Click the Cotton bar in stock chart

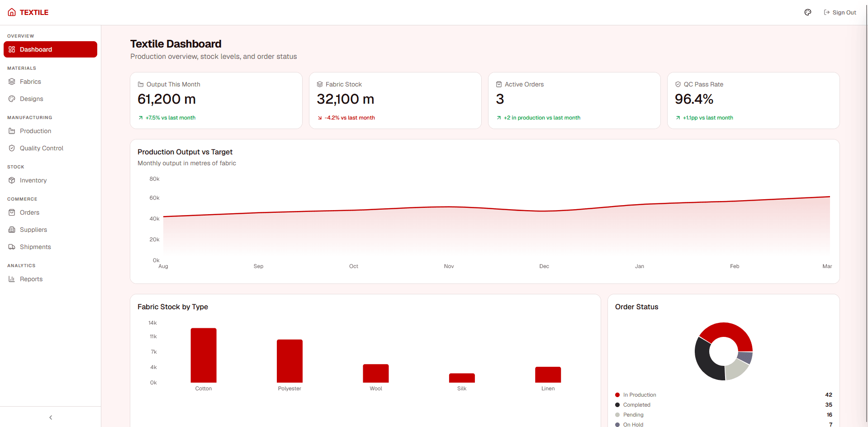coord(204,355)
